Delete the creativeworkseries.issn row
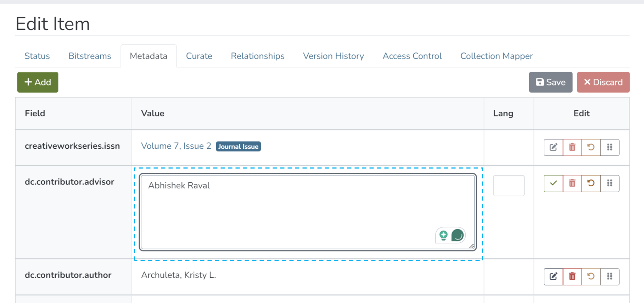 pos(572,147)
